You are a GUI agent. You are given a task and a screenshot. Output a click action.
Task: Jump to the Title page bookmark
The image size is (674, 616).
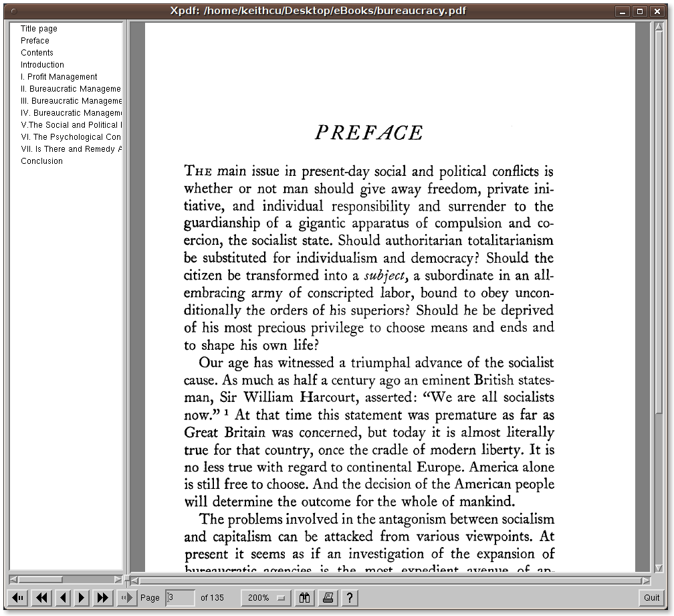coord(39,29)
